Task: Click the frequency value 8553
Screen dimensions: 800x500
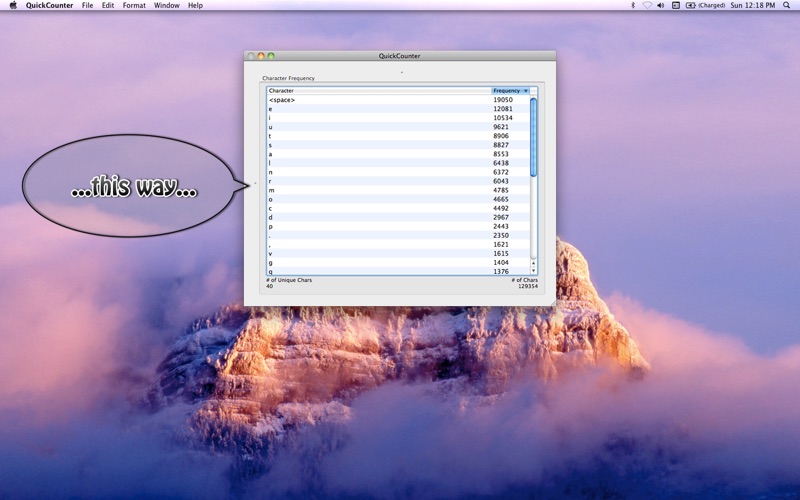Action: pos(501,154)
